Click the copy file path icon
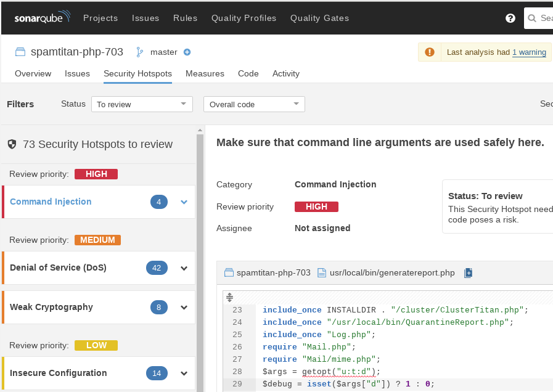 [468, 272]
